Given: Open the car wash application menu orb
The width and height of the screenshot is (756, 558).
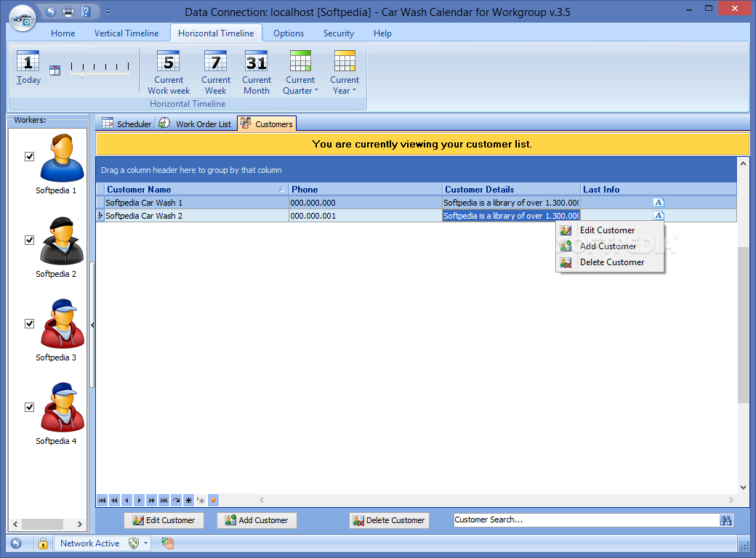Looking at the screenshot, I should point(23,20).
